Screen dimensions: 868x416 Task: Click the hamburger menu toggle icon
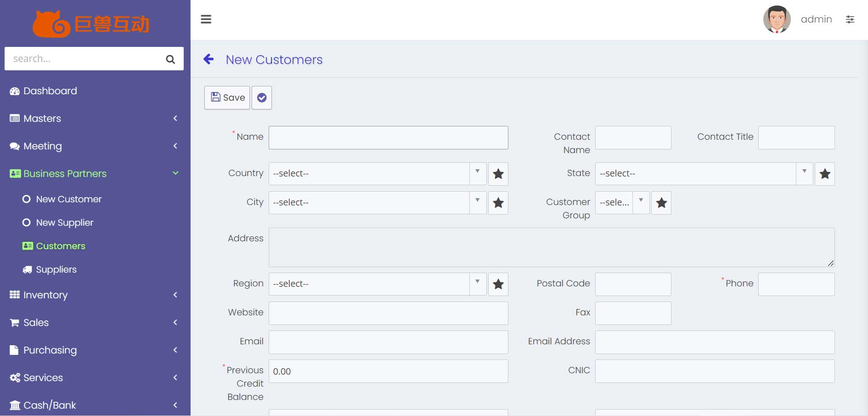click(x=206, y=19)
